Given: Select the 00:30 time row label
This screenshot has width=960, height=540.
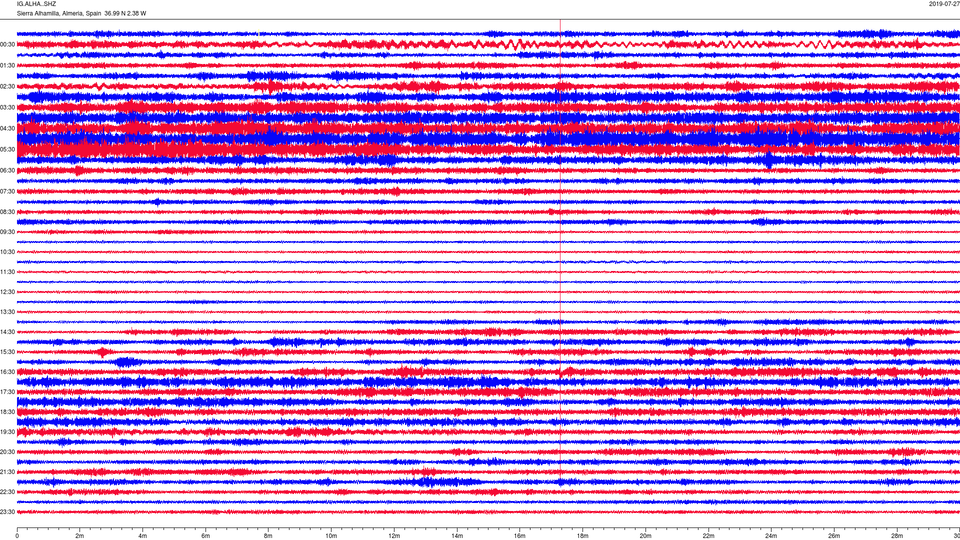Looking at the screenshot, I should [x=7, y=45].
